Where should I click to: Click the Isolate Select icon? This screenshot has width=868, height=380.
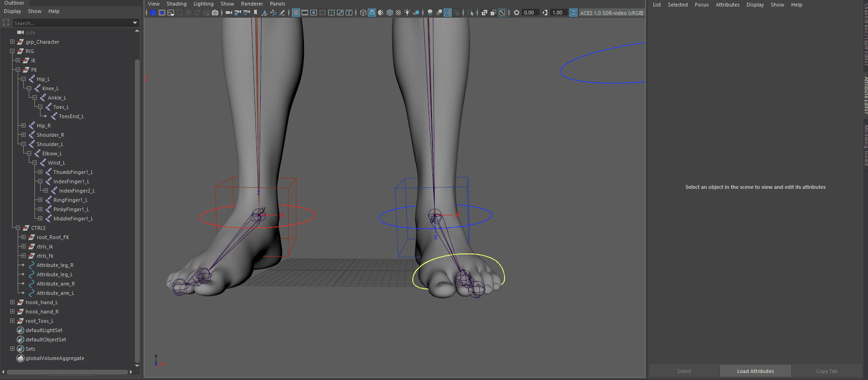(x=471, y=13)
